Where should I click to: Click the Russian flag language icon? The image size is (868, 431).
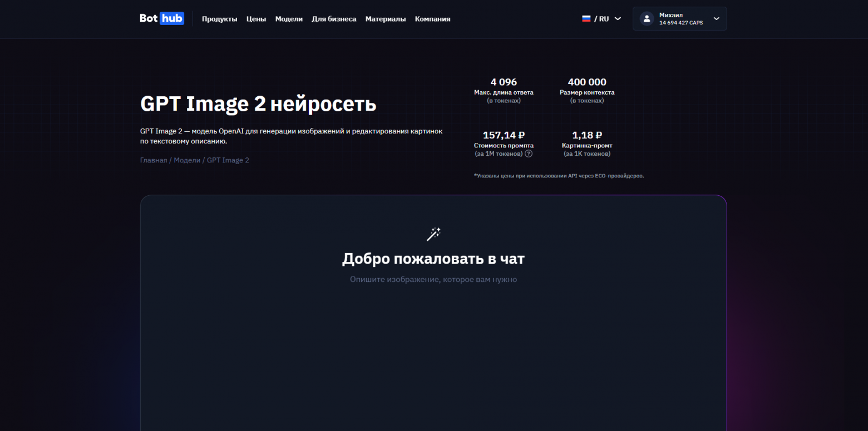coord(586,18)
